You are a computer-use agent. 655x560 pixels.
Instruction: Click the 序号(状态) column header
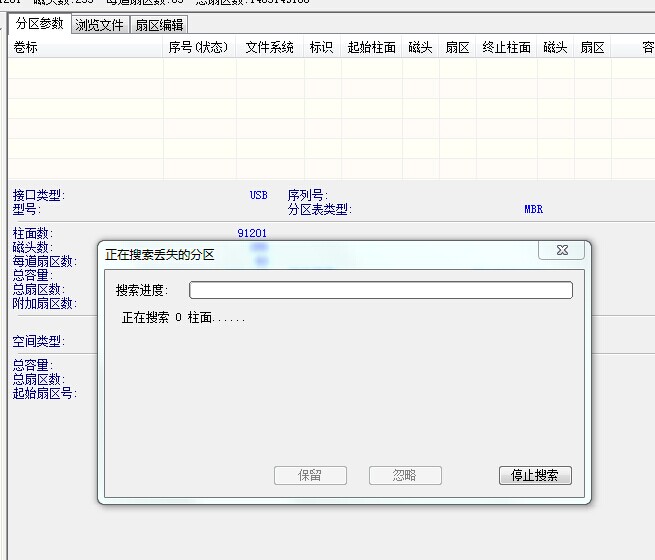[199, 47]
